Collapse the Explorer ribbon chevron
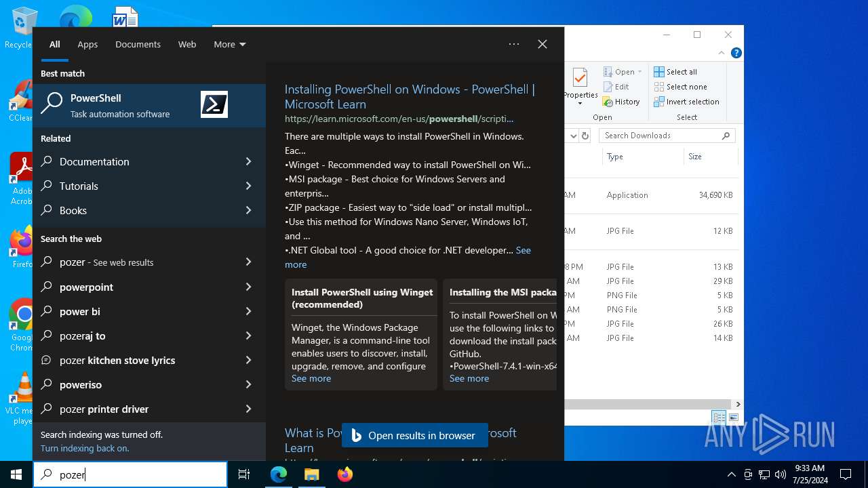The height and width of the screenshot is (488, 868). coord(722,53)
